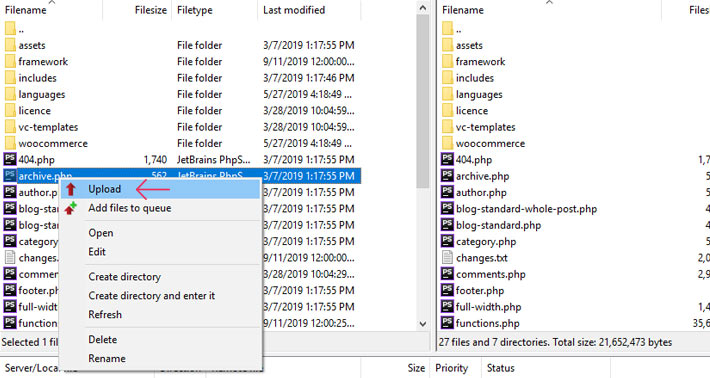Sort local pane by Filesize column header
This screenshot has height=378, width=710.
tap(137, 10)
